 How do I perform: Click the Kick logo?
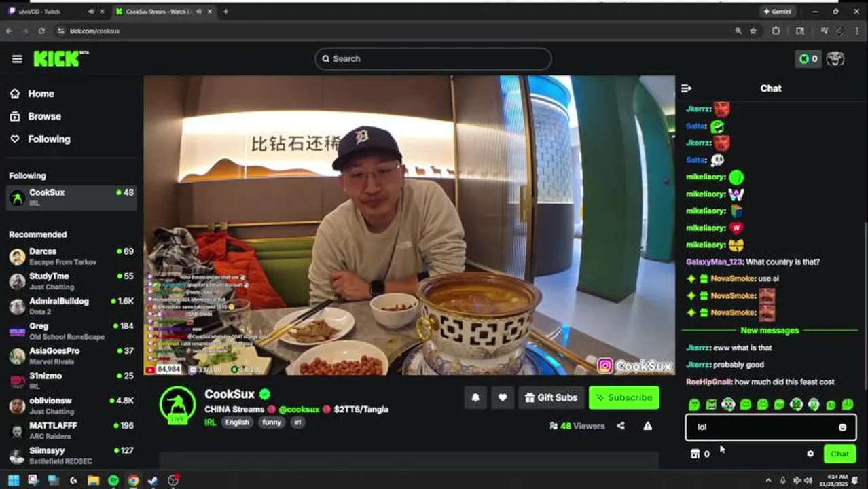click(x=61, y=59)
